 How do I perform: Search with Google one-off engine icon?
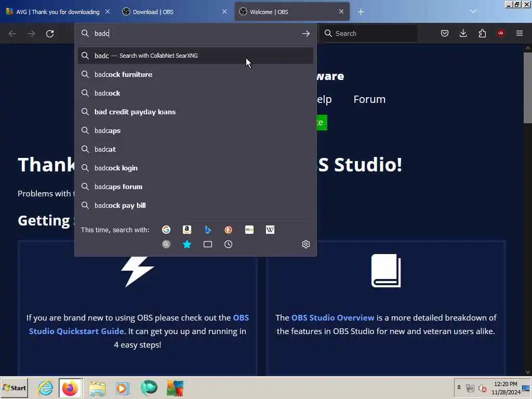(166, 230)
